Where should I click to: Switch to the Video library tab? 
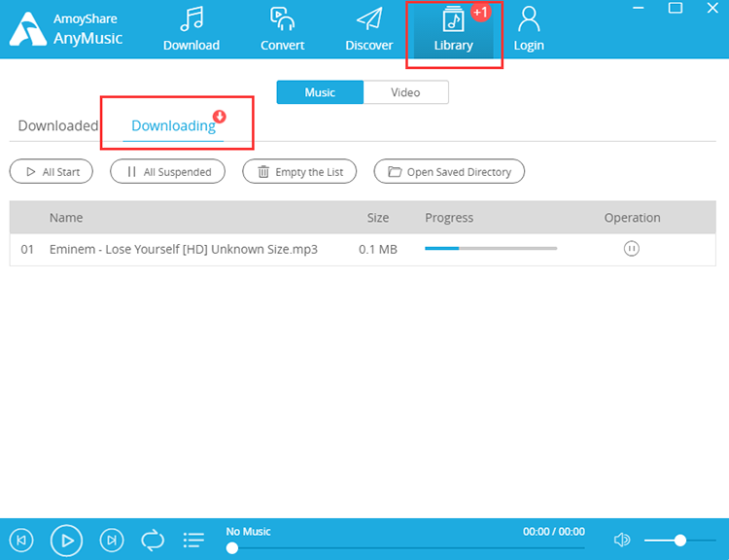click(405, 92)
